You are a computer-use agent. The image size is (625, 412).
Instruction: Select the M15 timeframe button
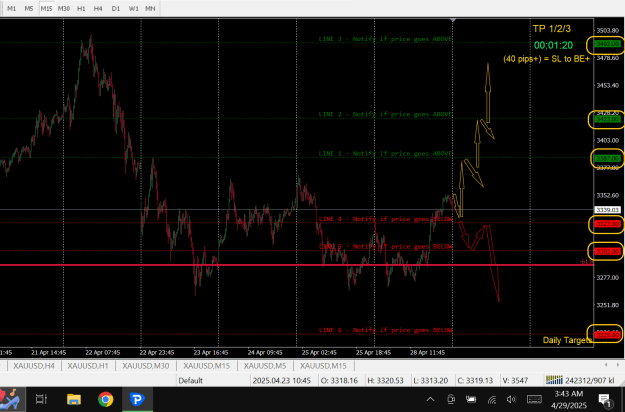[x=46, y=8]
